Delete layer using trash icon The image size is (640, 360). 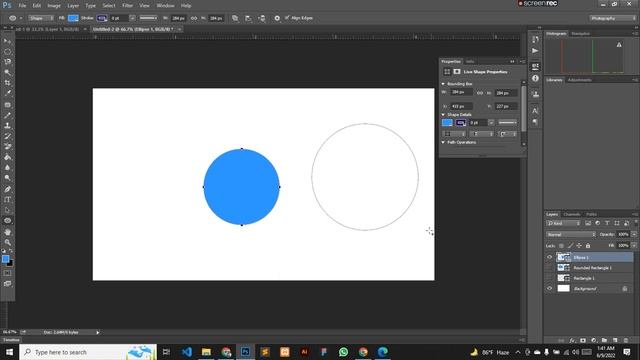[626, 340]
